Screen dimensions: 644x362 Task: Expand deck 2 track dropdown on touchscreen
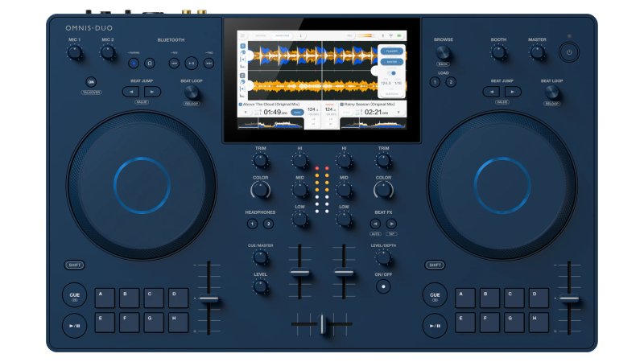(398, 113)
